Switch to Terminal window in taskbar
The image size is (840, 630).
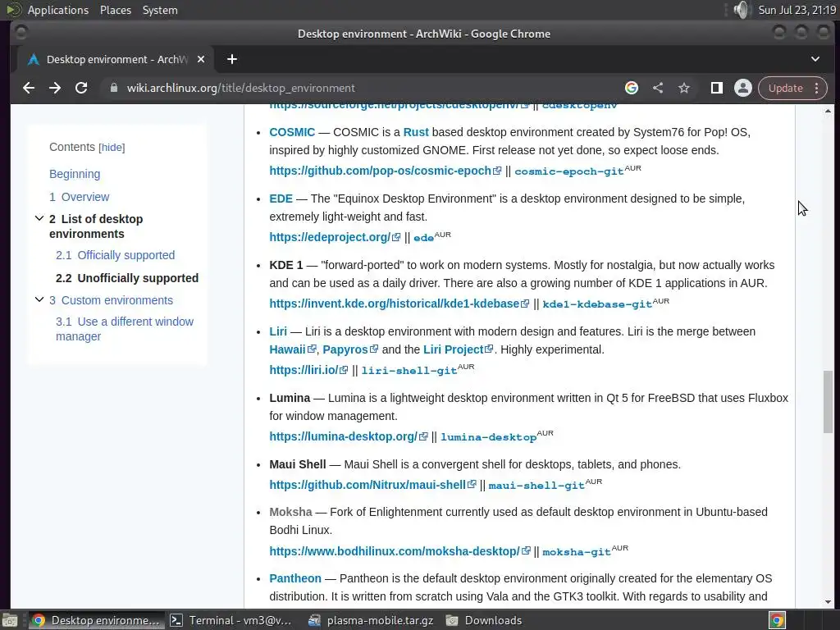point(231,620)
